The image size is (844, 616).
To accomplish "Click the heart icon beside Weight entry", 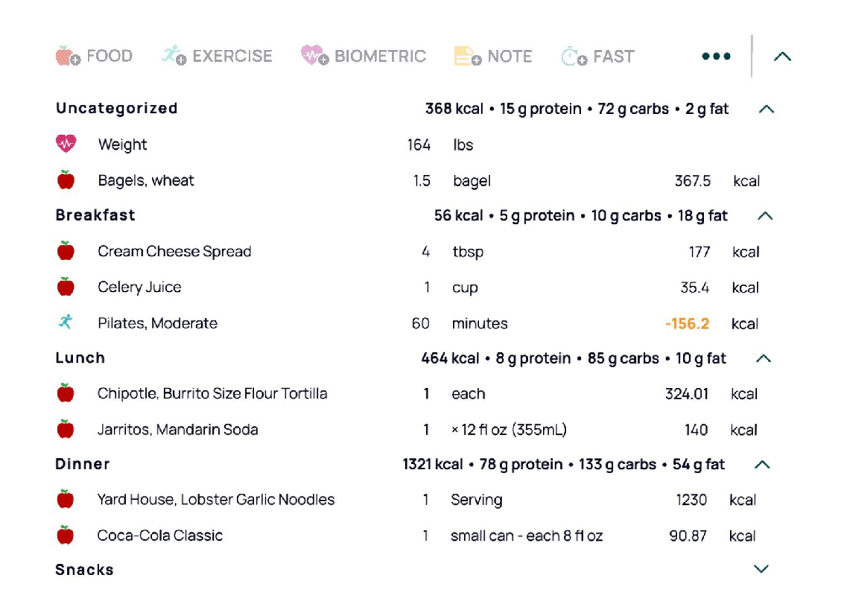I will (65, 143).
